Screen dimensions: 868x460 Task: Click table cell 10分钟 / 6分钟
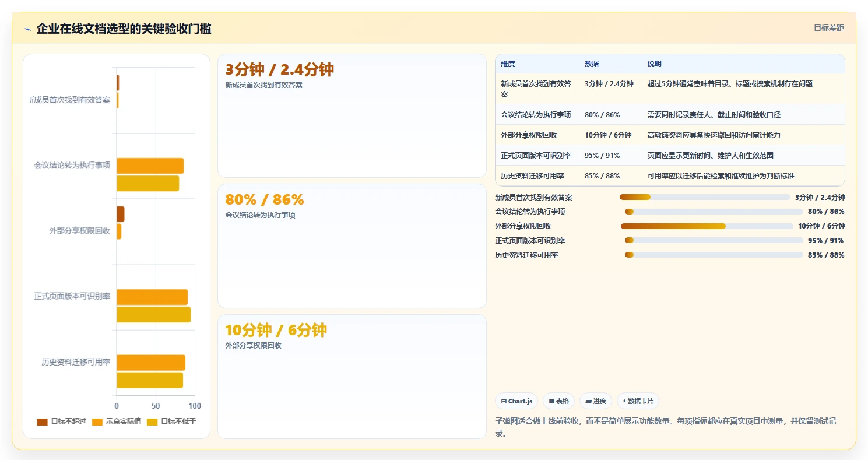(608, 135)
